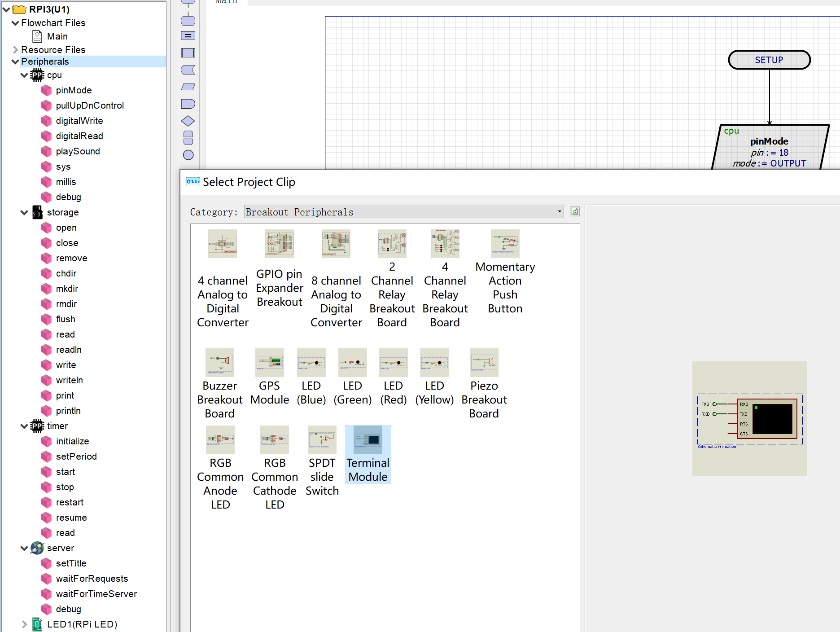
Task: Pick the circle connector block tool
Action: click(x=188, y=155)
